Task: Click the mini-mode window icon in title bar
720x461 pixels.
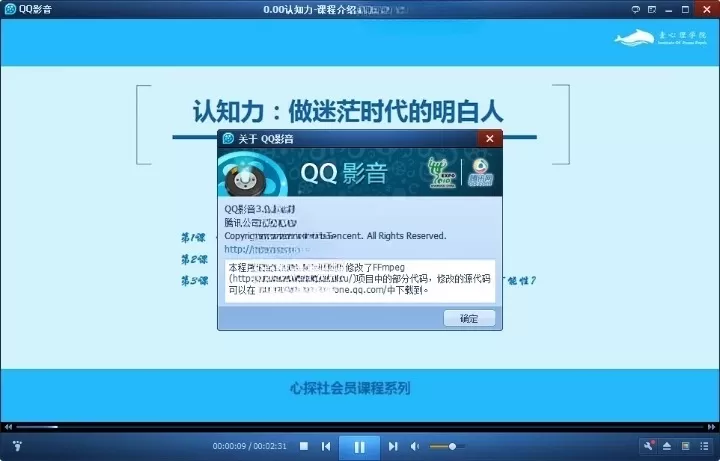Action: [652, 9]
